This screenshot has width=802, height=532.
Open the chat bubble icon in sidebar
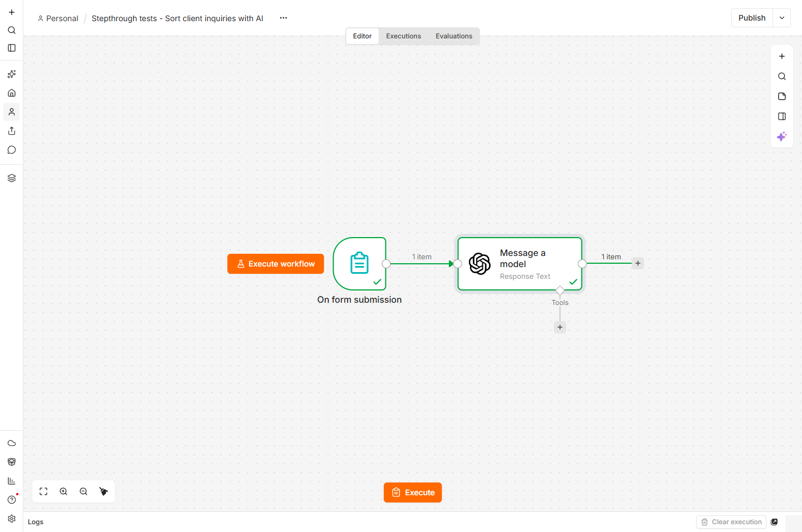(12, 150)
